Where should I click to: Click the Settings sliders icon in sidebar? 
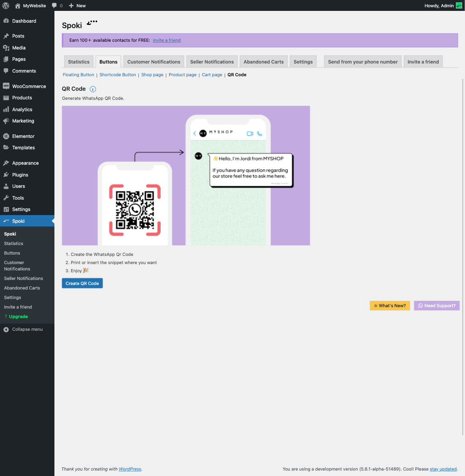click(6, 210)
